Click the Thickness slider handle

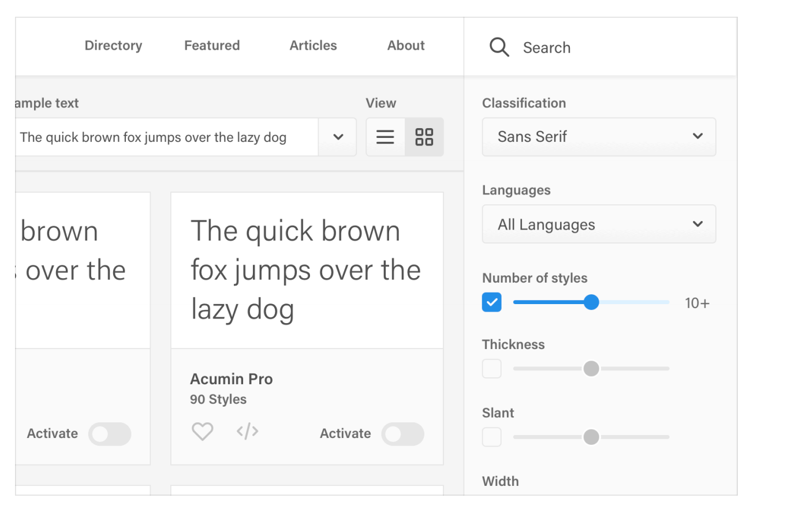click(591, 369)
